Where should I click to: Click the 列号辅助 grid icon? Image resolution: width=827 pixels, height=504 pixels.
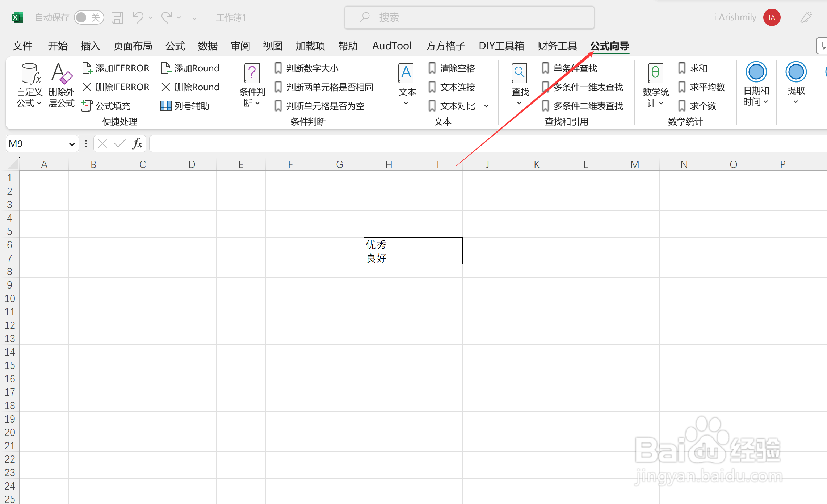pos(165,106)
